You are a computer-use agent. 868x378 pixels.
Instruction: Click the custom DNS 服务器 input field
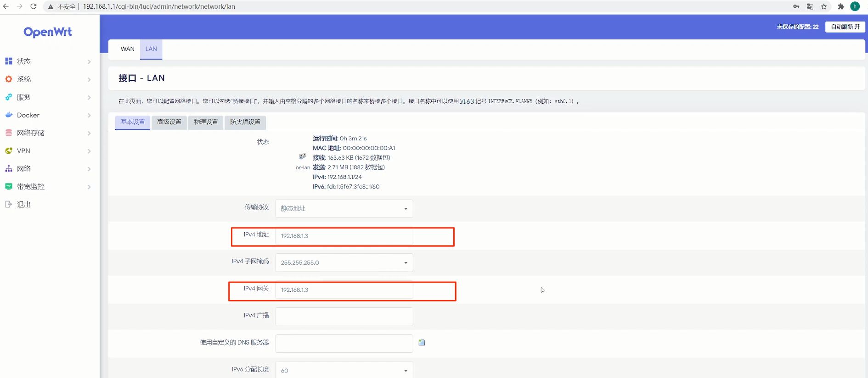point(344,343)
